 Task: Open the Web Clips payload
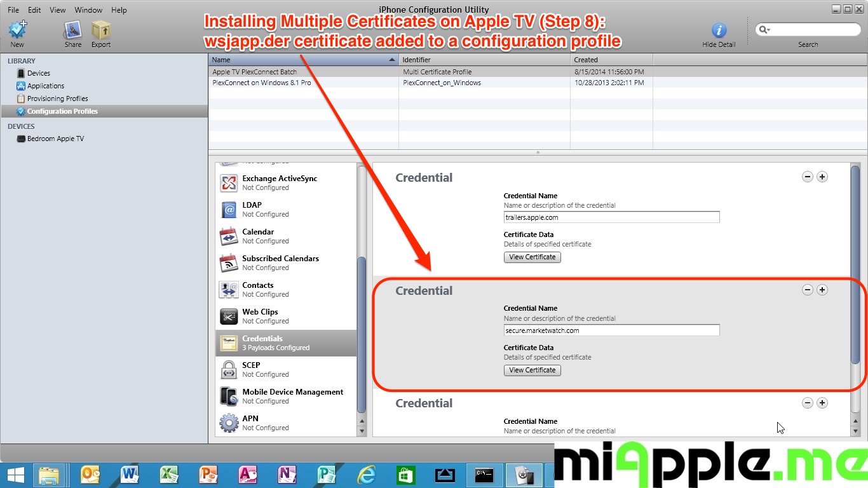pyautogui.click(x=260, y=316)
